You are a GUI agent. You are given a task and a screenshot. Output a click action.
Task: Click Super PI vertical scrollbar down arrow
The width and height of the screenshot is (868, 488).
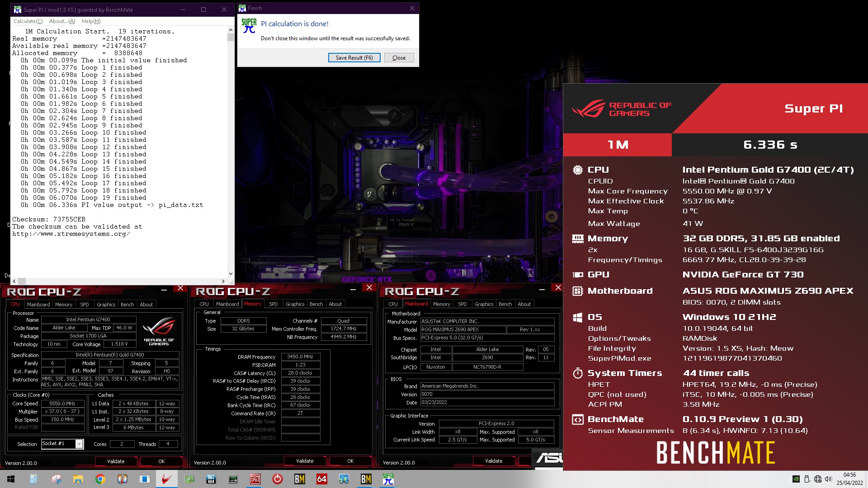[231, 274]
